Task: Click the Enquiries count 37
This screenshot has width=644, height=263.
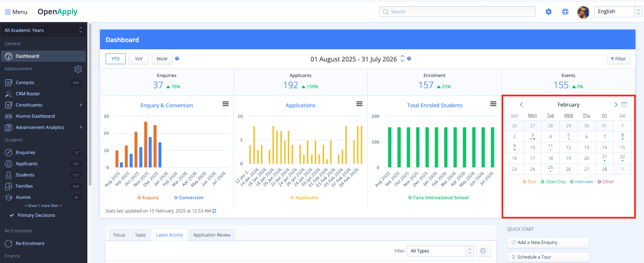Action: 158,85
